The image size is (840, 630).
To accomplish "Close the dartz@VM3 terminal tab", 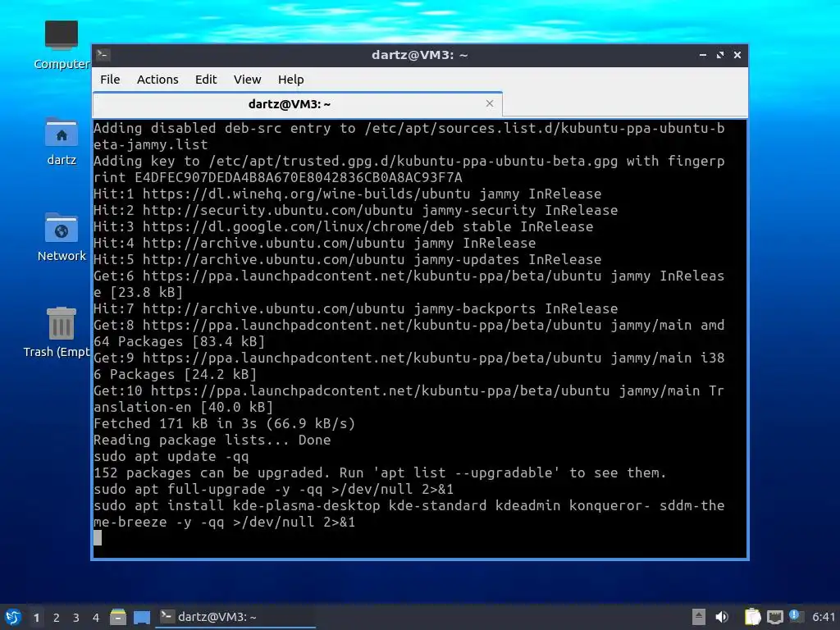I will pyautogui.click(x=489, y=103).
